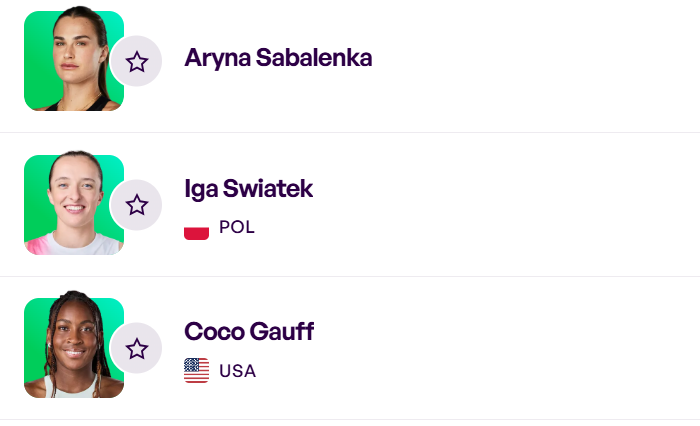Open the Aryna Sabalenka profile link
The width and height of the screenshot is (700, 426).
coord(278,58)
